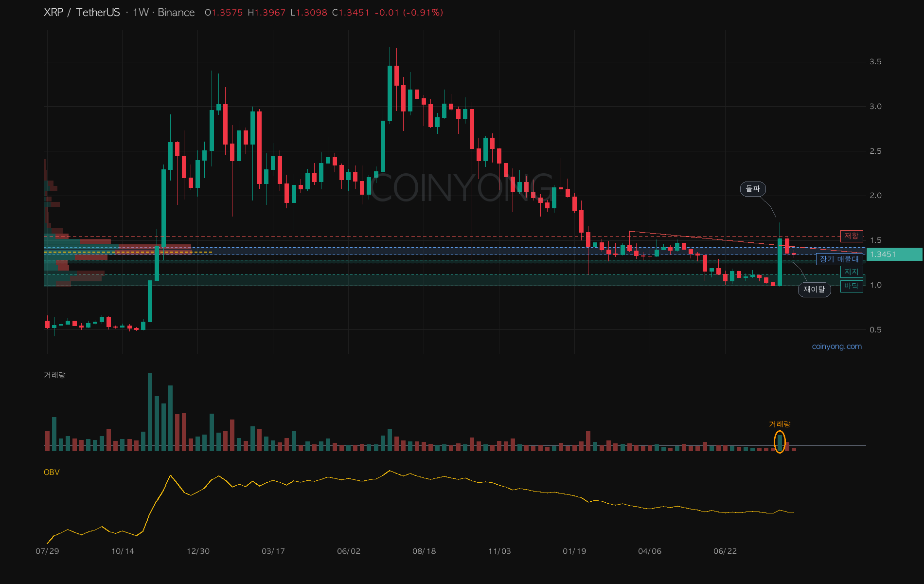Image resolution: width=924 pixels, height=584 pixels.
Task: Click the high price value 1.3967
Action: 270,13
